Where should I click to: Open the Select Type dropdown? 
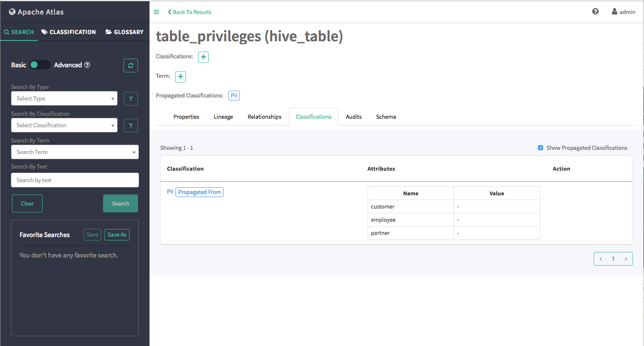coord(64,98)
